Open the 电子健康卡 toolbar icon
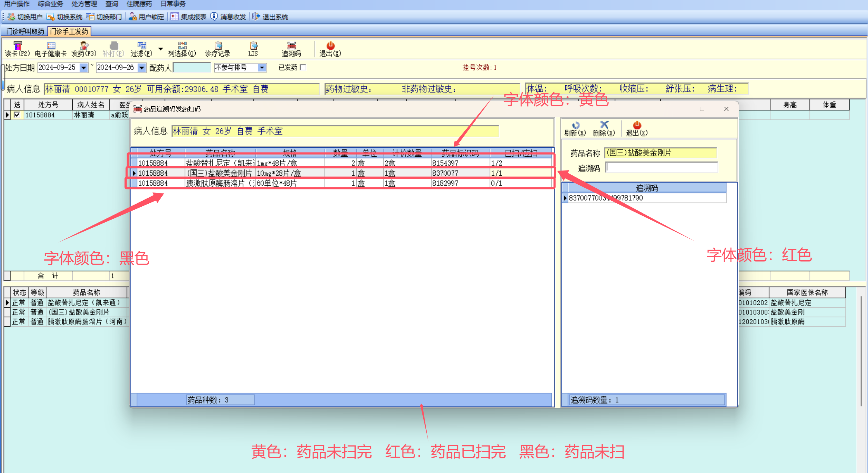Screen dimensions: 868x473 (x=51, y=45)
